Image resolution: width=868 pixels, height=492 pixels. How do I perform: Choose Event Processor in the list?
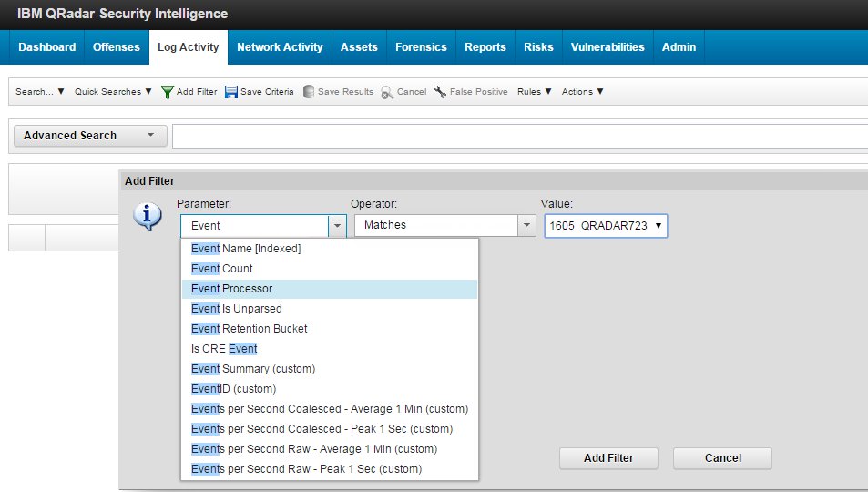point(330,289)
